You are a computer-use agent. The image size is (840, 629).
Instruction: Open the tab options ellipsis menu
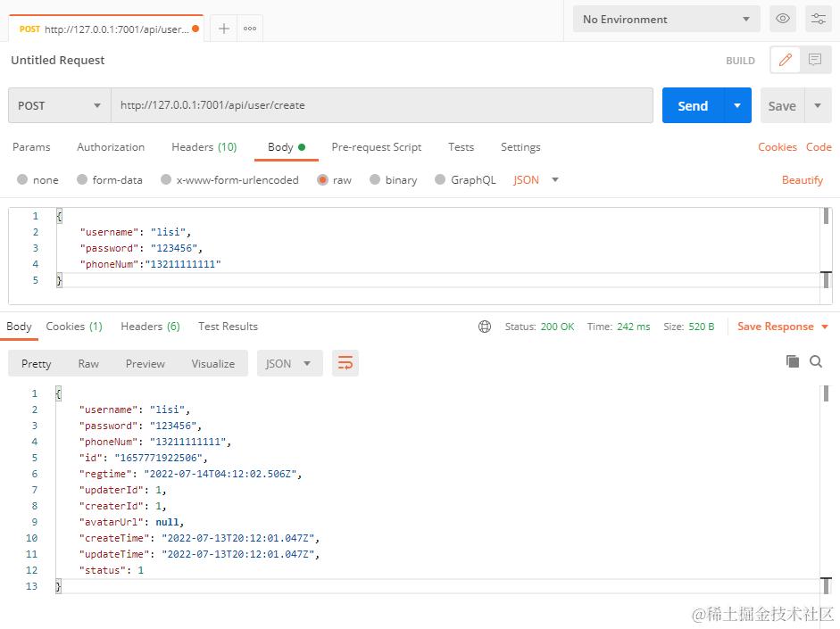[x=250, y=29]
